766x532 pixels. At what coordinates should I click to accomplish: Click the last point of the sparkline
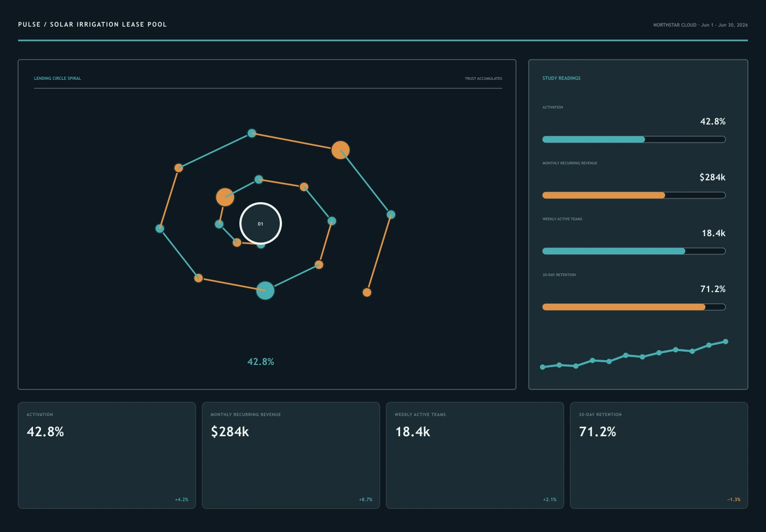[x=726, y=342]
